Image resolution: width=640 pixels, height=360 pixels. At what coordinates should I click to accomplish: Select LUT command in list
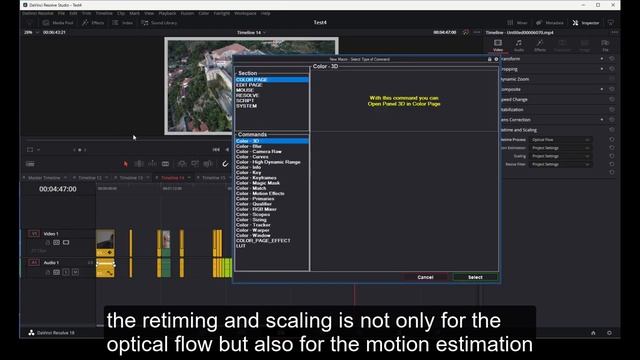tap(271, 246)
